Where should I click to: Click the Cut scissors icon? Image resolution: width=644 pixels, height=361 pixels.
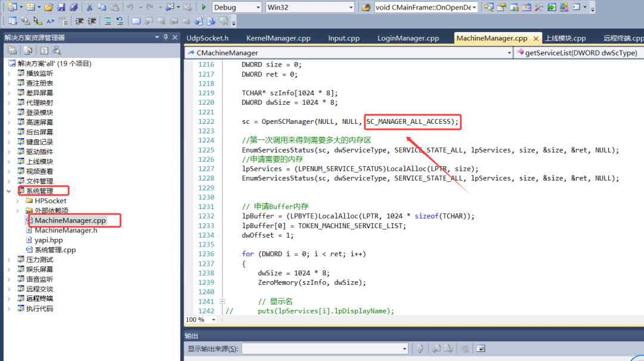tap(89, 7)
